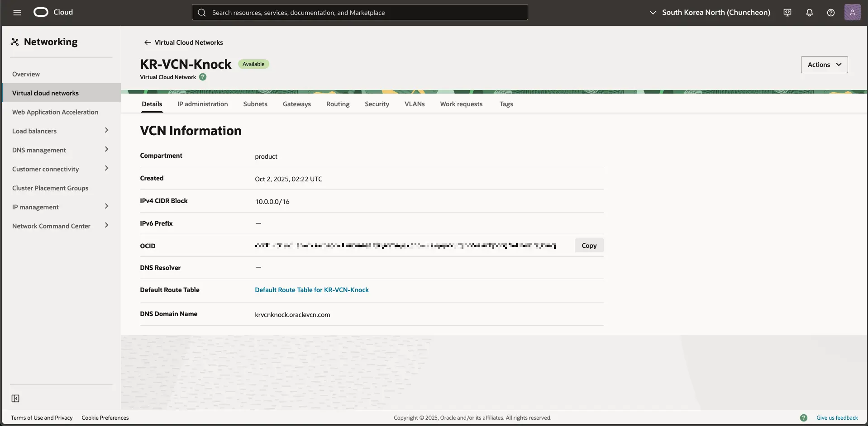Select the VLANs tab
Viewport: 868px width, 426px height.
pyautogui.click(x=415, y=104)
